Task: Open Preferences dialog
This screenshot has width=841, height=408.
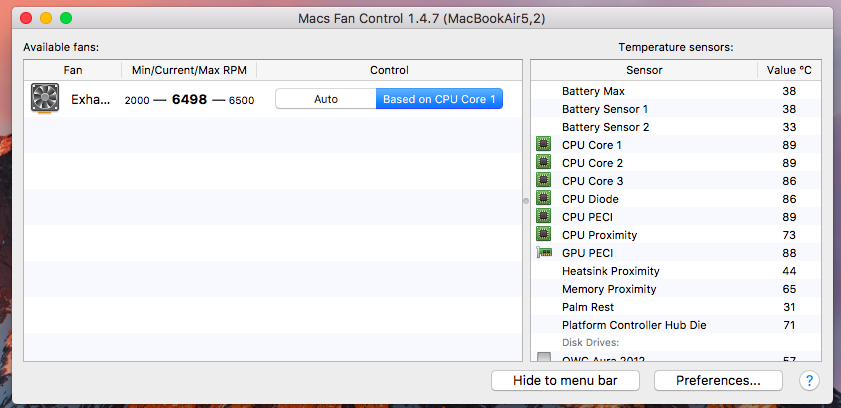Action: pyautogui.click(x=718, y=381)
